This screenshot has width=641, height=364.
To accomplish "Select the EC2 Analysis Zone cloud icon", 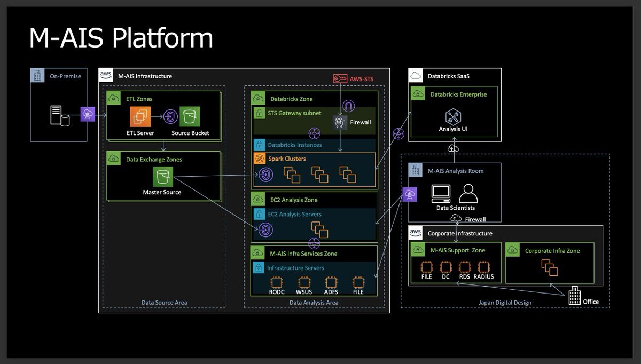I will pos(257,200).
